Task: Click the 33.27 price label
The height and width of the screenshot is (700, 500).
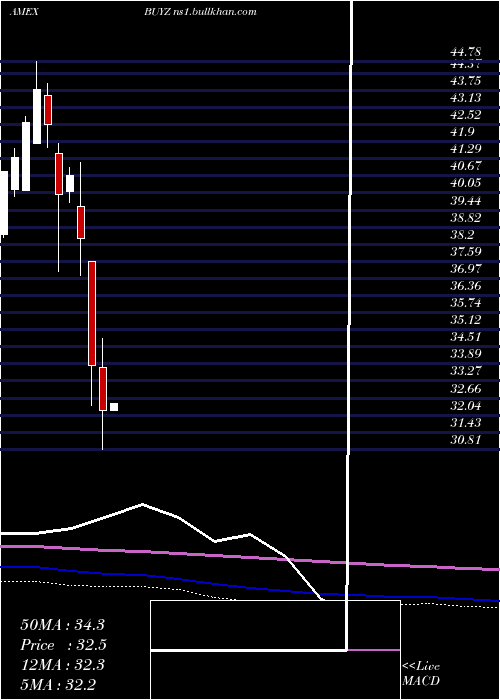Action: (x=465, y=371)
